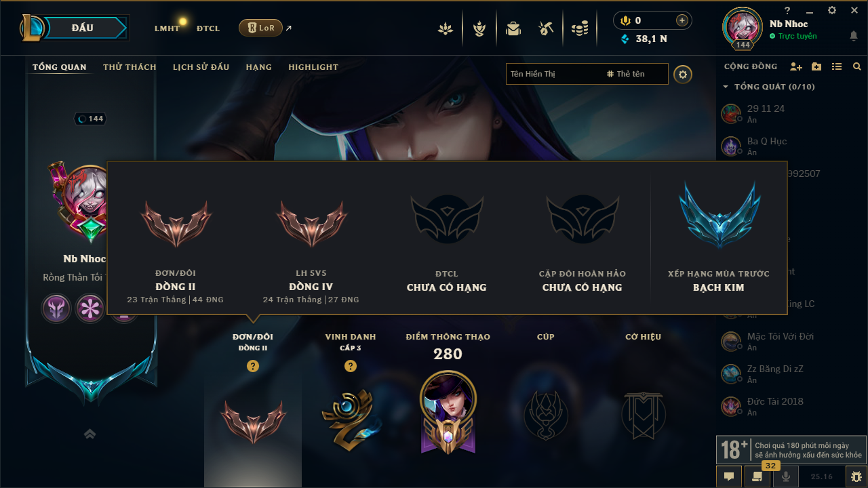Screen dimensions: 868x488
Task: Click the plus button to buy RP
Action: coord(682,20)
